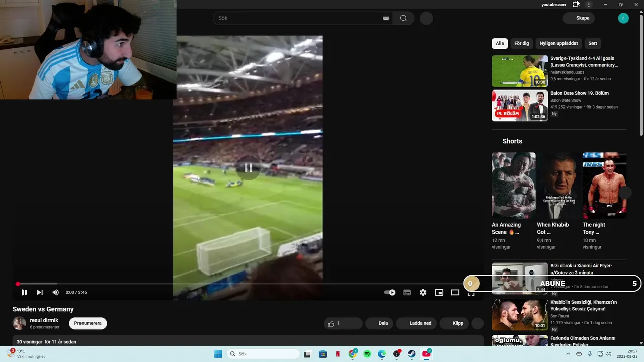Open the Son Raunt channel name
Viewport: 644px width, 362px height.
pos(560,316)
